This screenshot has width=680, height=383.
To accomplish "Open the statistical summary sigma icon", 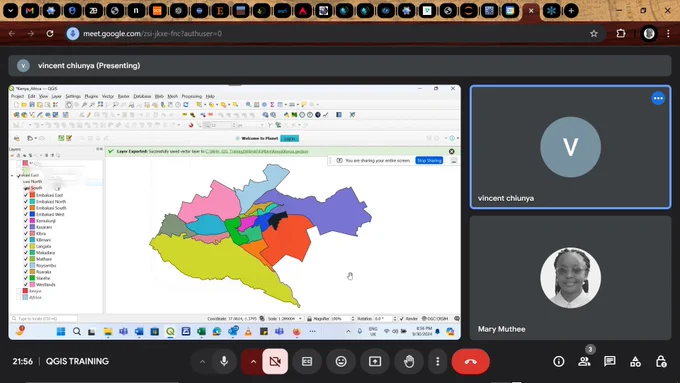I will (x=272, y=105).
